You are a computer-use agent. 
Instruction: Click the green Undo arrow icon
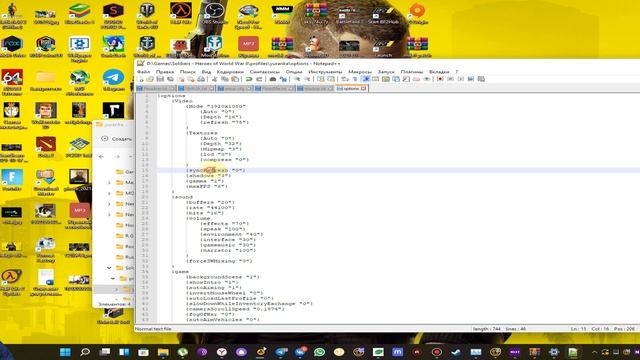tap(249, 79)
